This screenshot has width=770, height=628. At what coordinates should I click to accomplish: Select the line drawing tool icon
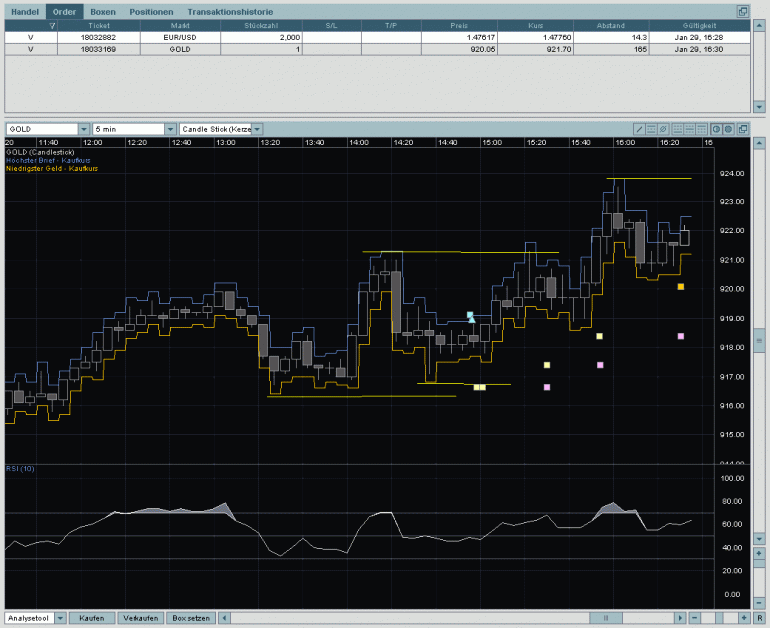[639, 129]
